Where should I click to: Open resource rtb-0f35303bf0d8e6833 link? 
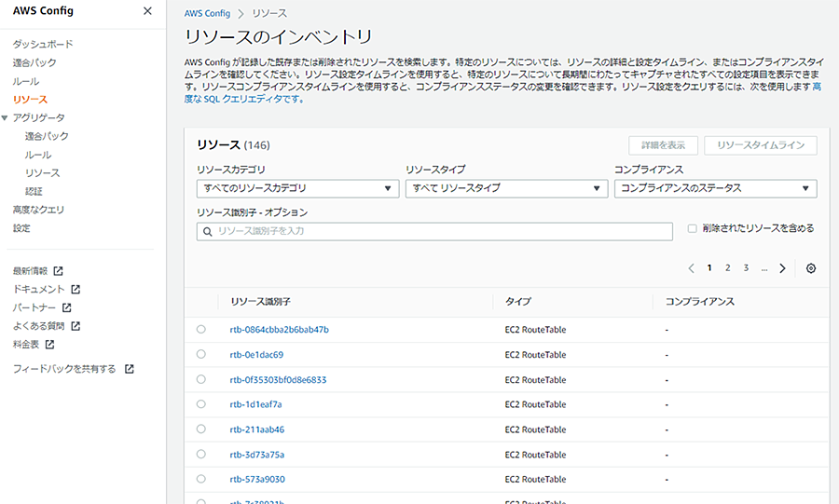[278, 380]
